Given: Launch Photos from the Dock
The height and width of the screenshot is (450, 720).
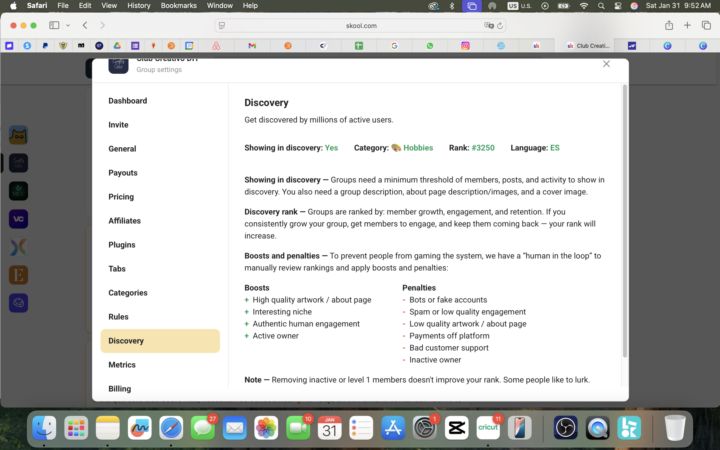Looking at the screenshot, I should pyautogui.click(x=265, y=429).
